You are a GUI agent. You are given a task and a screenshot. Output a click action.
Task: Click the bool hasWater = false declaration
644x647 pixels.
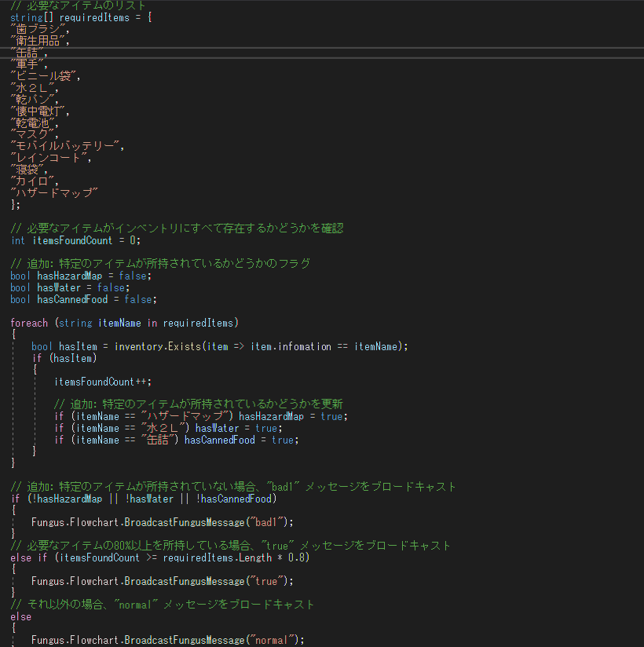pos(70,287)
